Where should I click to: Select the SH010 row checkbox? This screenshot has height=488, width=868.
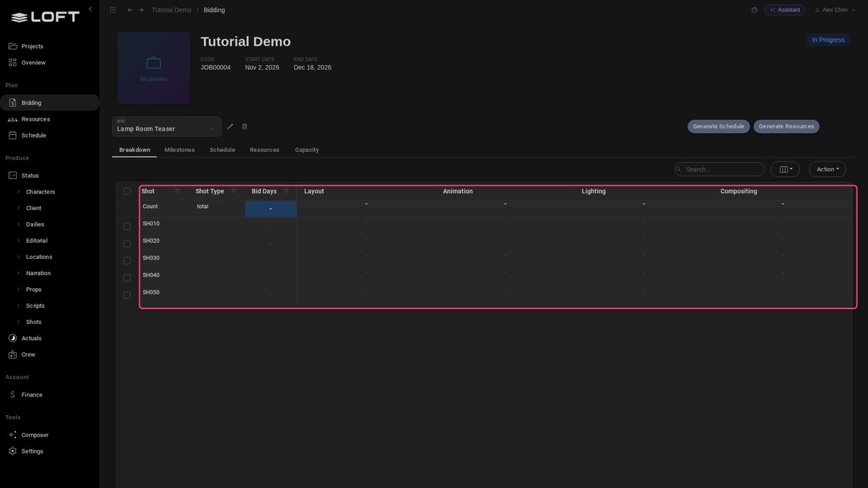pyautogui.click(x=127, y=226)
